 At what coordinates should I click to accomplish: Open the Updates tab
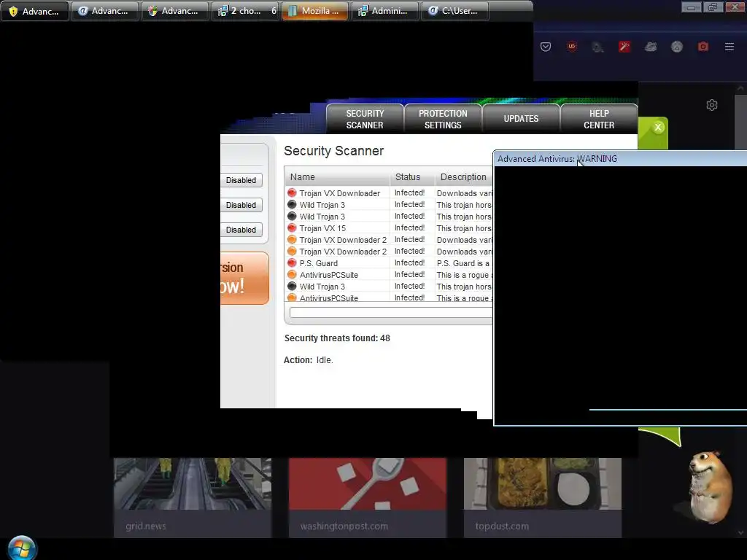click(521, 119)
